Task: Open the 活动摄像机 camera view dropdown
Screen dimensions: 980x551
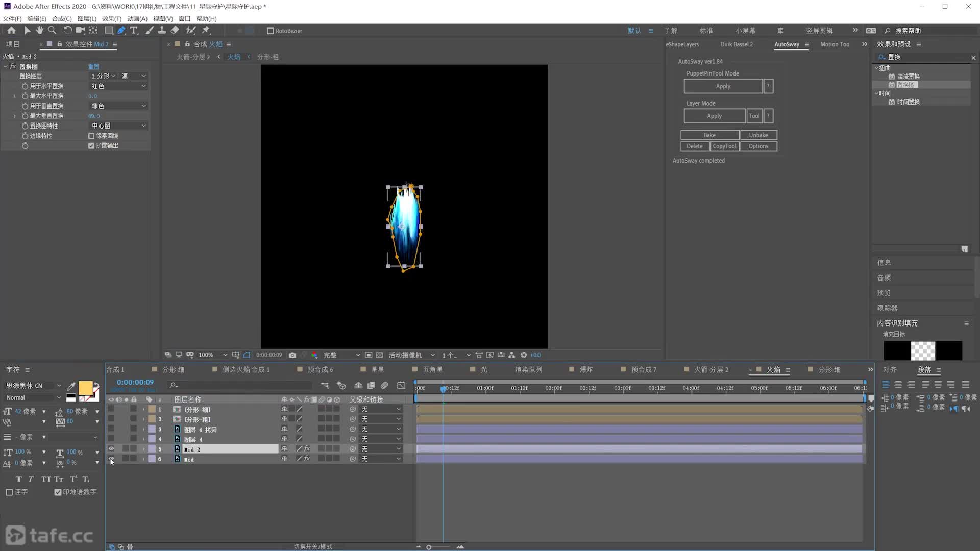Action: (411, 355)
